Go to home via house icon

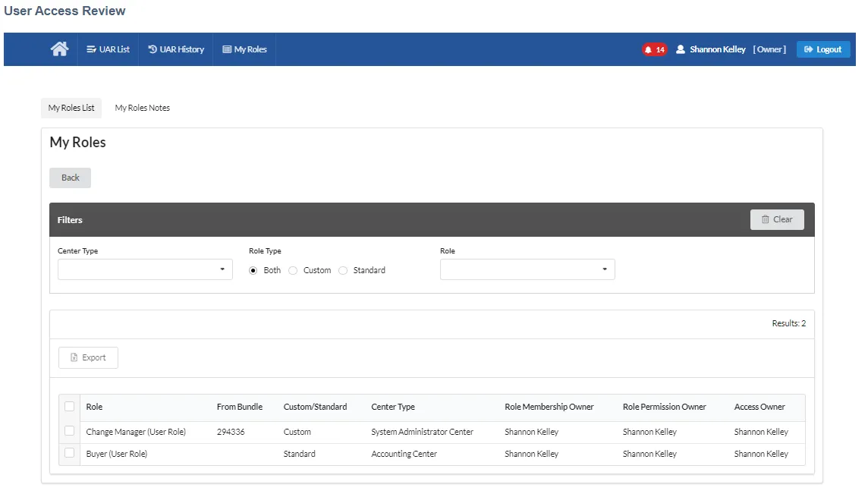pos(59,49)
